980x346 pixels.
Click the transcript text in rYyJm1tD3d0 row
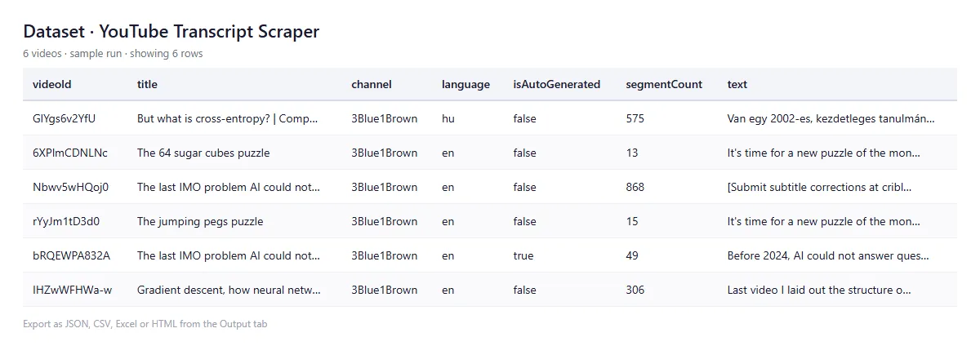(824, 221)
